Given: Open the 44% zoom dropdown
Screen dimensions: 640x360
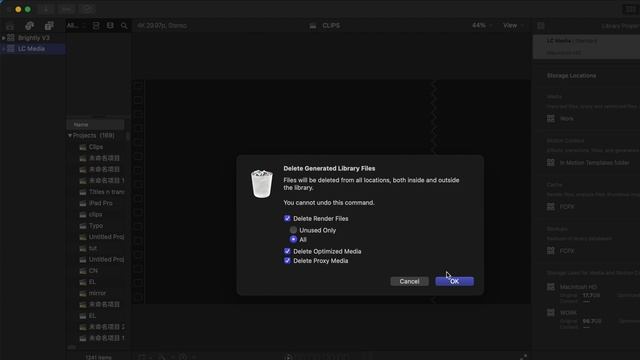Looking at the screenshot, I should [x=482, y=25].
